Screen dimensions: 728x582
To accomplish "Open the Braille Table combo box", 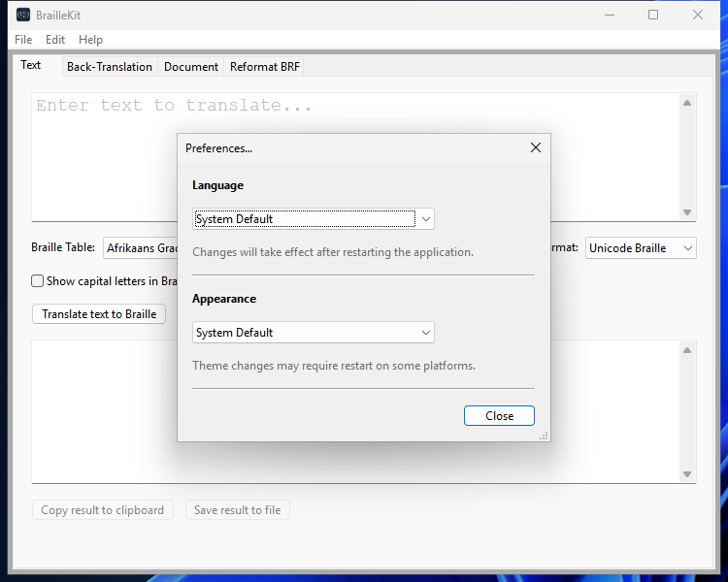I will (x=140, y=248).
